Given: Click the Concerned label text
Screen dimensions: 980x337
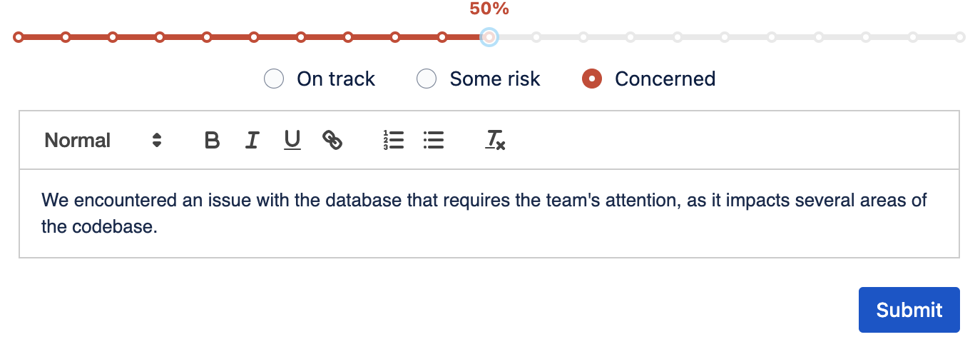Looking at the screenshot, I should 665,79.
